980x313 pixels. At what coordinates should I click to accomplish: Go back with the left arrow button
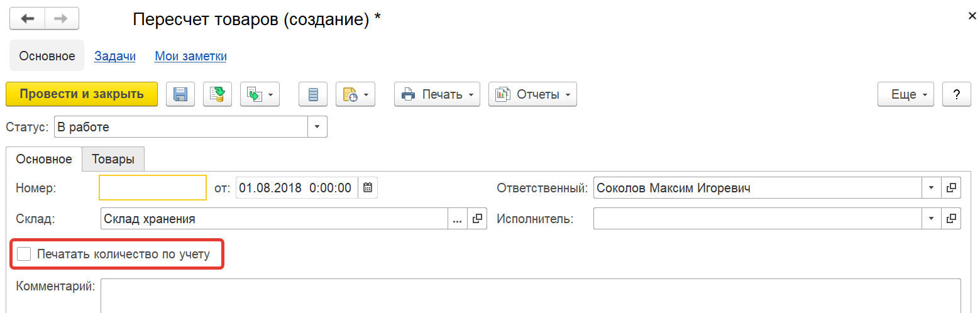(27, 18)
